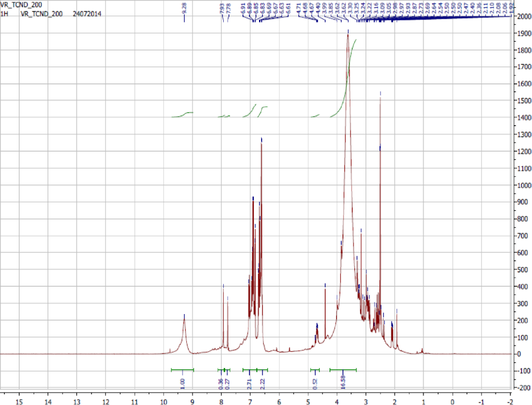Click the 0 tick on the ppm axis

(x=452, y=399)
